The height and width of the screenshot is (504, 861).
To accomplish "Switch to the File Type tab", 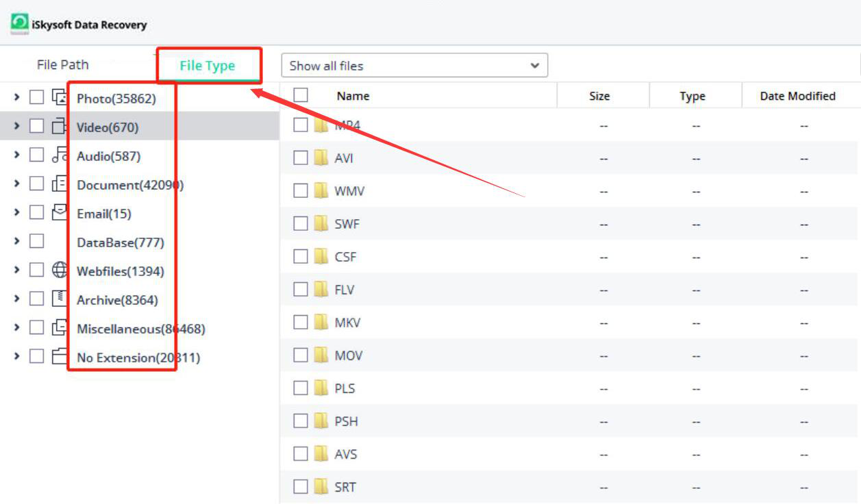I will pyautogui.click(x=208, y=66).
